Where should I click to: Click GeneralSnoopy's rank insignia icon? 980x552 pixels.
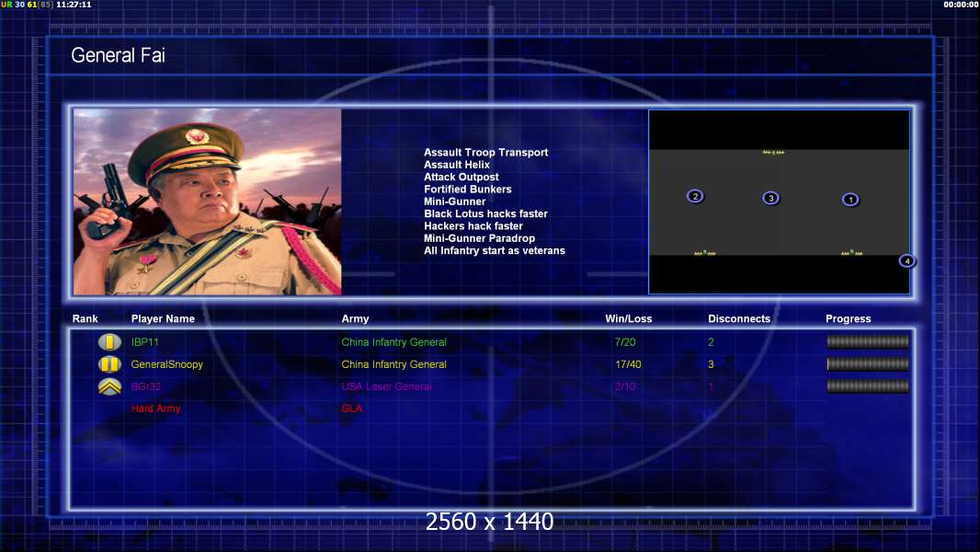tap(109, 364)
